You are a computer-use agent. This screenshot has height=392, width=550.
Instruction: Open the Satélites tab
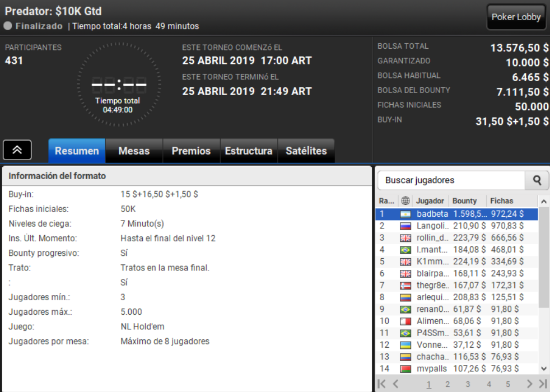[x=306, y=151]
